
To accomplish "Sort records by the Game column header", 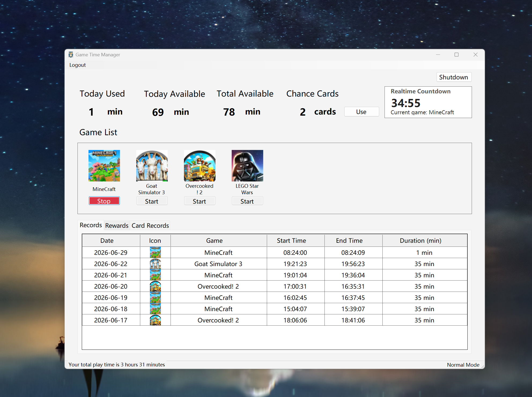I will tap(219, 241).
